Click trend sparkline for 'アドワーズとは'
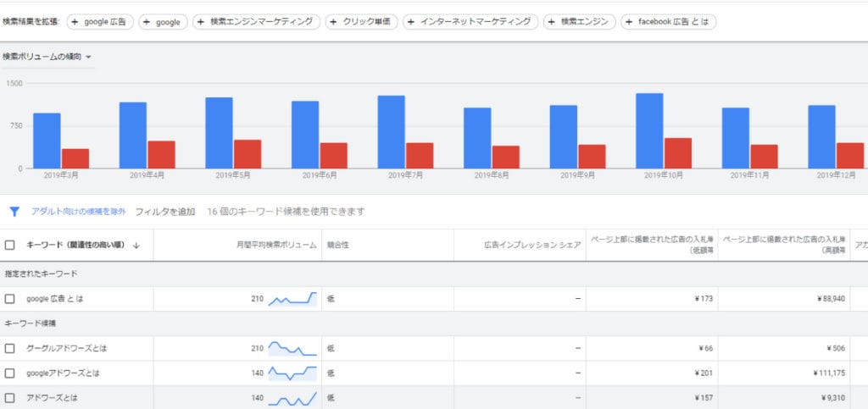This screenshot has width=868, height=409. [292, 397]
